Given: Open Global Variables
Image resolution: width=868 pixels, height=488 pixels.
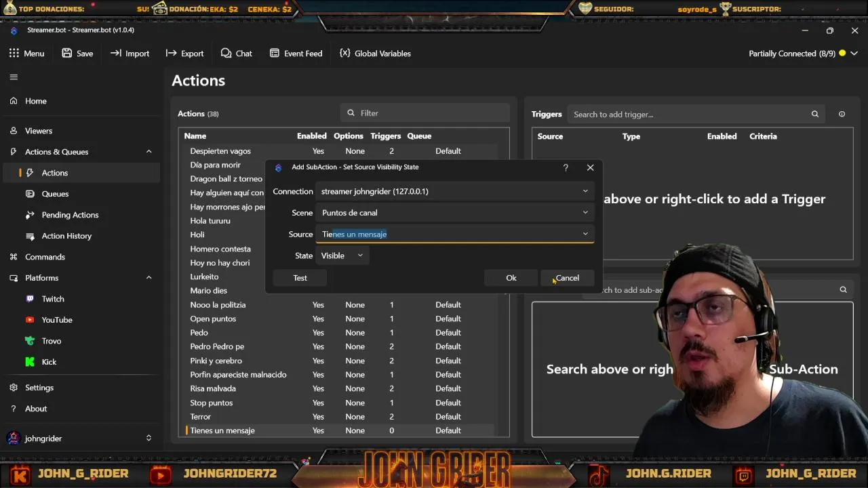Looking at the screenshot, I should (x=375, y=53).
